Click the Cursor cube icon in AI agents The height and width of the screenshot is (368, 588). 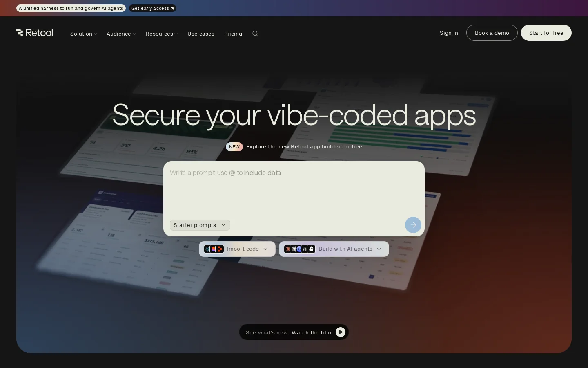click(293, 249)
